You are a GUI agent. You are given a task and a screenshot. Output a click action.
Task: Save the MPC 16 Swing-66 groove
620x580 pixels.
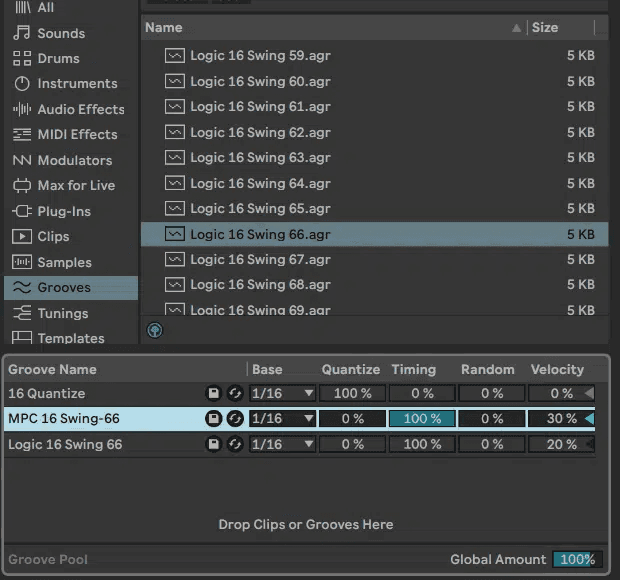pos(214,419)
